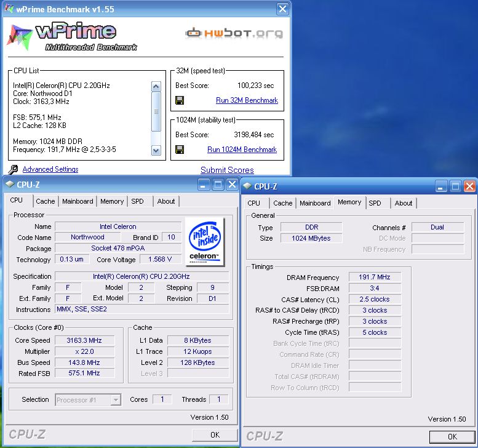Close the left CPU-Z window
The image size is (478, 448).
(x=232, y=185)
